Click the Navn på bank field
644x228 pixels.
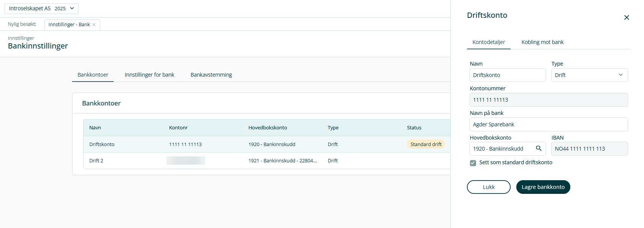click(548, 124)
